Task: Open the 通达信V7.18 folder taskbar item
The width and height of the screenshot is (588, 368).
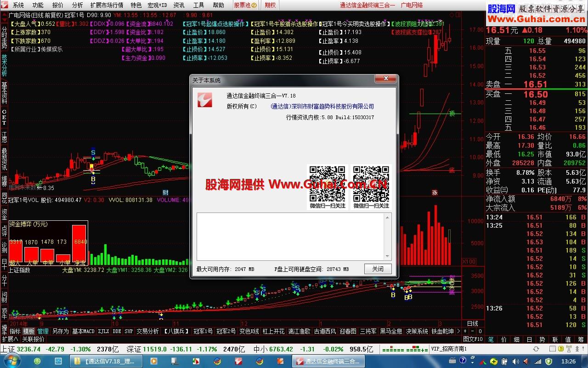Action: tap(107, 361)
